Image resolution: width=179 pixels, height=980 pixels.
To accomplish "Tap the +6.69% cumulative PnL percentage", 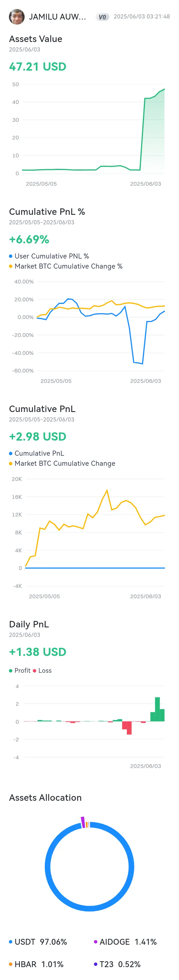I will [x=29, y=239].
